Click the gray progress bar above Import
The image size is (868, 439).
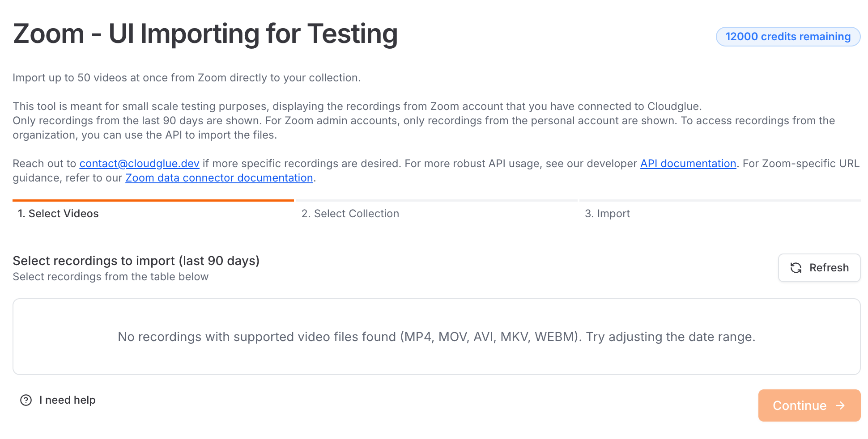719,200
